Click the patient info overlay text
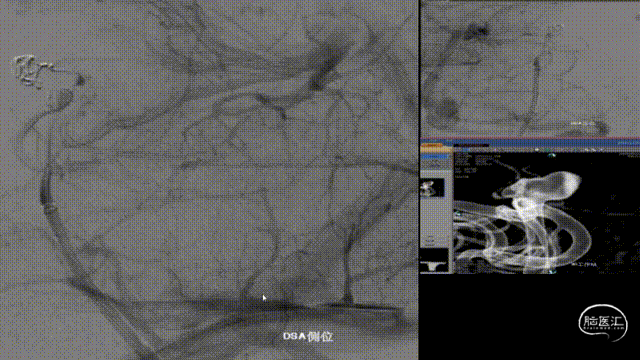The width and height of the screenshot is (640, 360). click(x=477, y=165)
